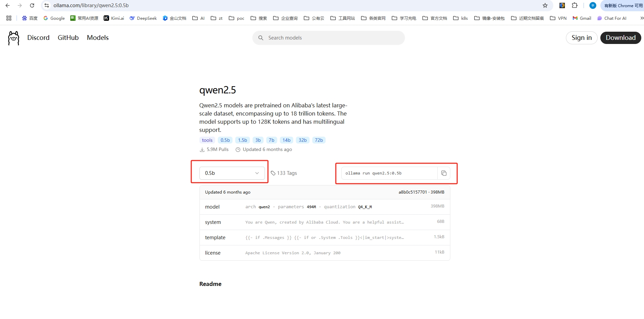Open the Chrome profile avatar

click(593, 5)
